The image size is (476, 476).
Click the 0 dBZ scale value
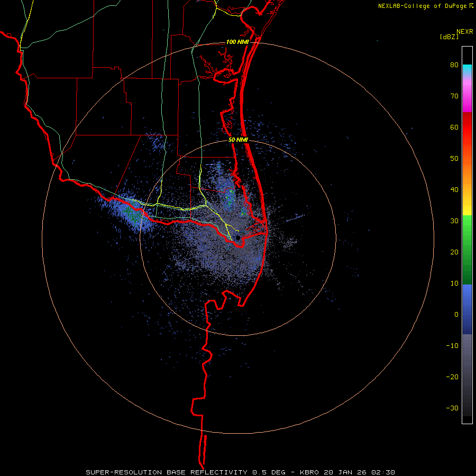[456, 315]
